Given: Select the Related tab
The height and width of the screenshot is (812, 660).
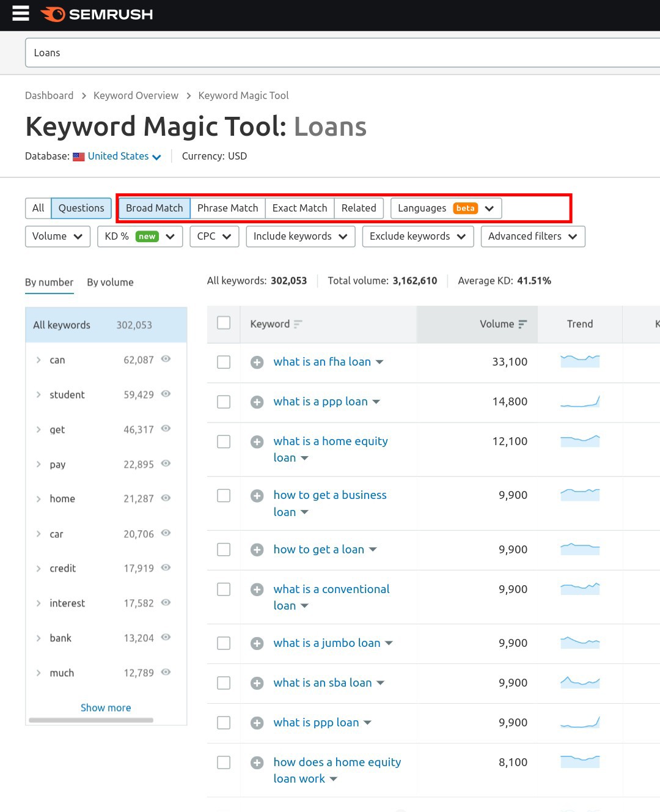Looking at the screenshot, I should (x=359, y=209).
